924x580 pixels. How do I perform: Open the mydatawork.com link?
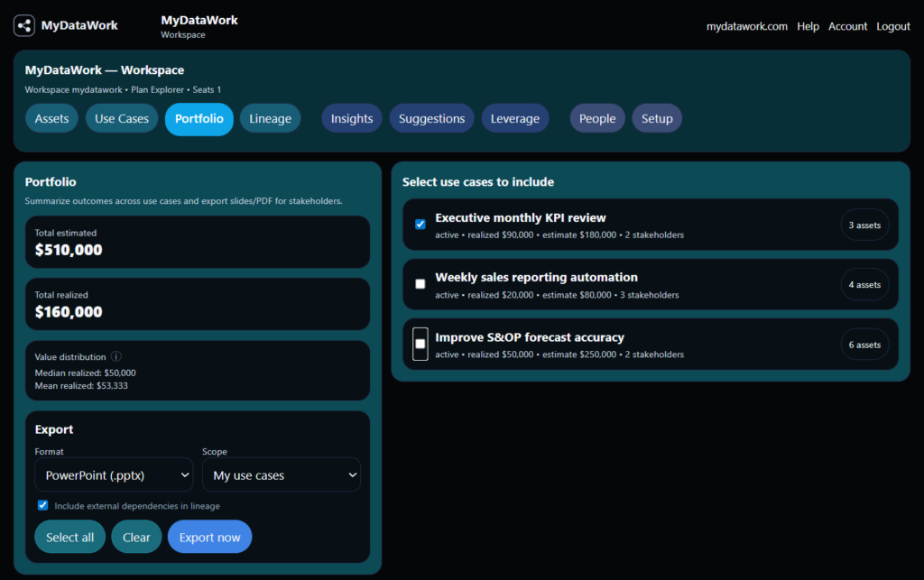746,26
